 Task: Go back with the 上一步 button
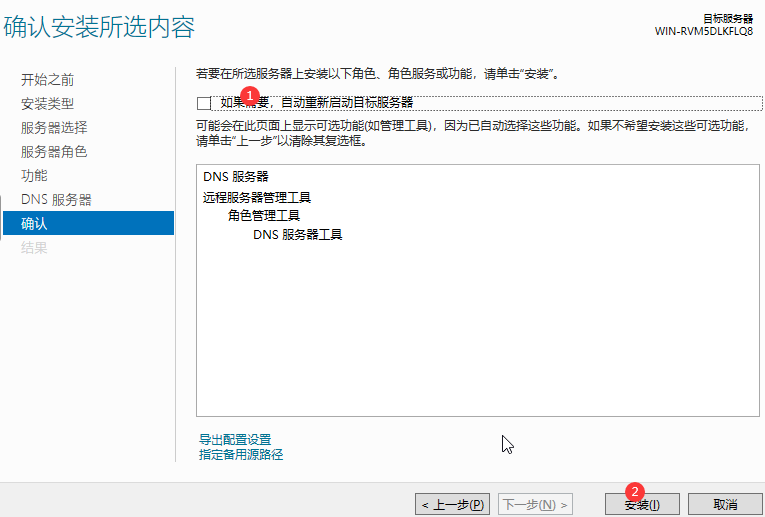[453, 505]
